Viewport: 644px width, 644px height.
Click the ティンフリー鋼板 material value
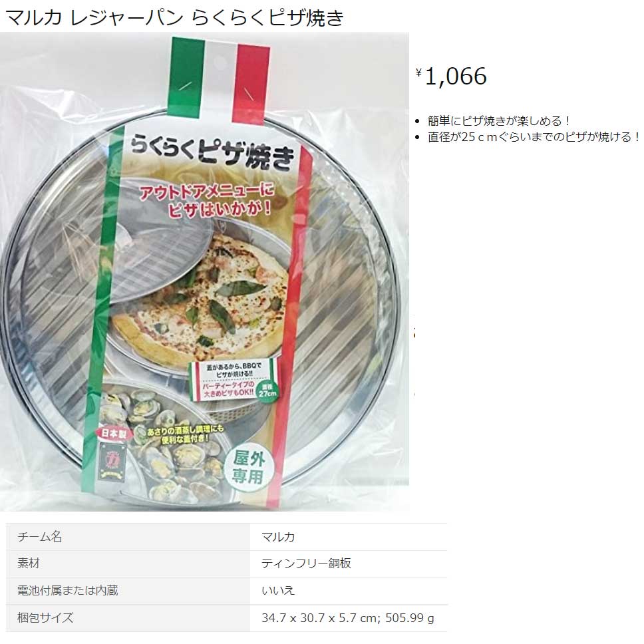pyautogui.click(x=306, y=563)
